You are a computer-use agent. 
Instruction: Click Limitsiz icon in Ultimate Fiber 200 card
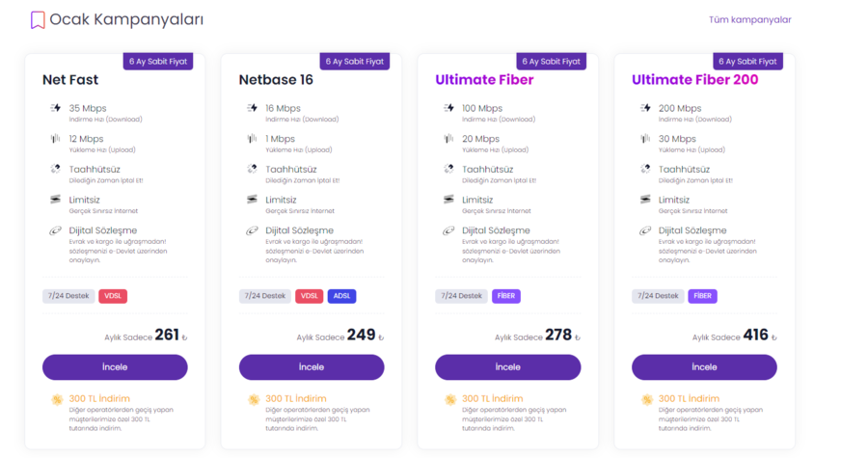pos(645,200)
